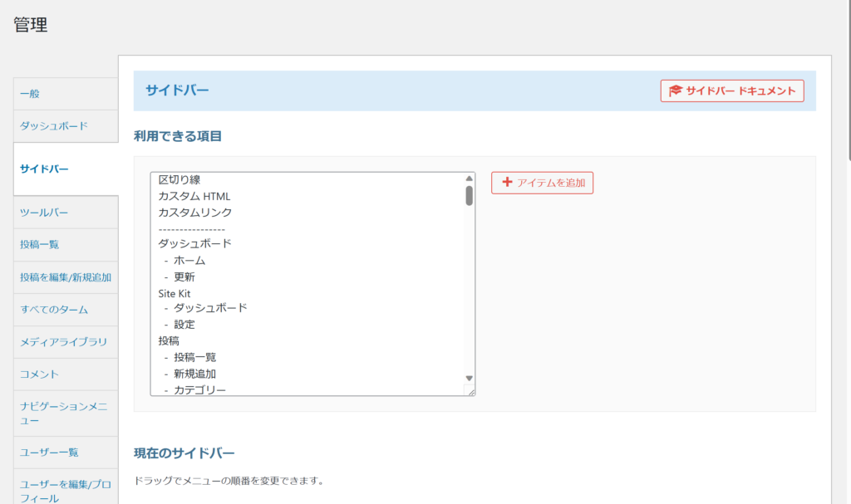851x504 pixels.
Task: Choose カスタム HTML from the items list
Action: point(194,197)
